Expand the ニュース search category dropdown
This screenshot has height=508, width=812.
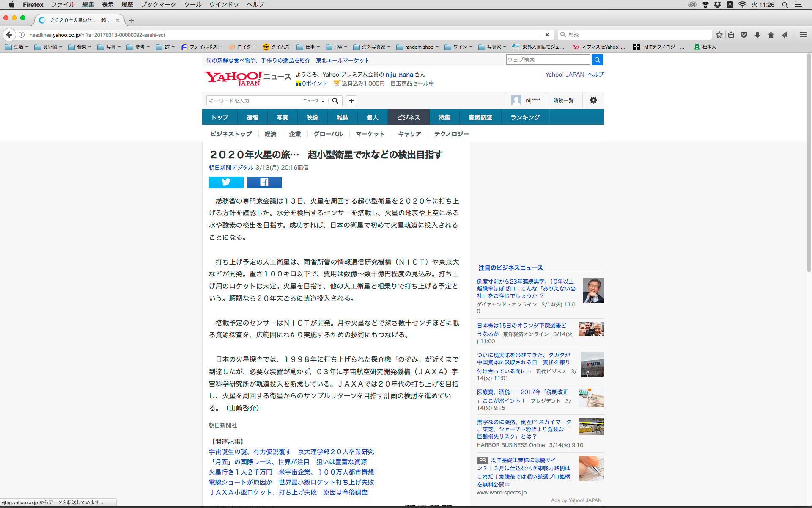click(x=314, y=101)
